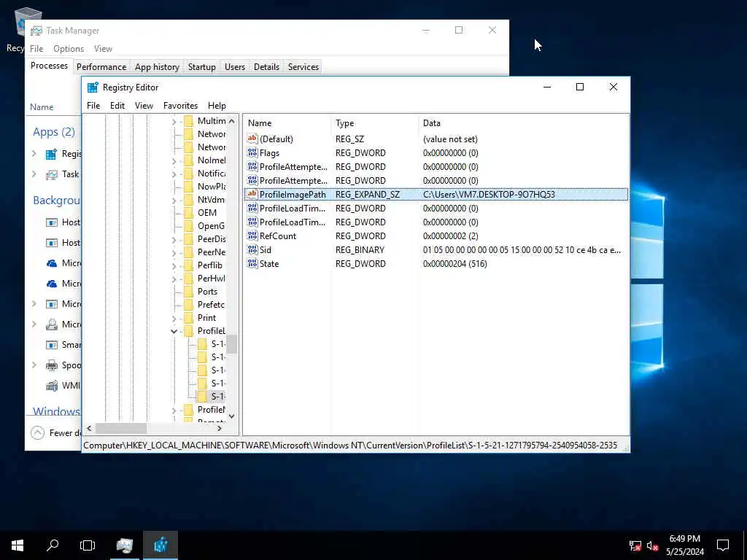This screenshot has height=560, width=747.
Task: Click the WMI process icon in Task Manager
Action: point(52,385)
